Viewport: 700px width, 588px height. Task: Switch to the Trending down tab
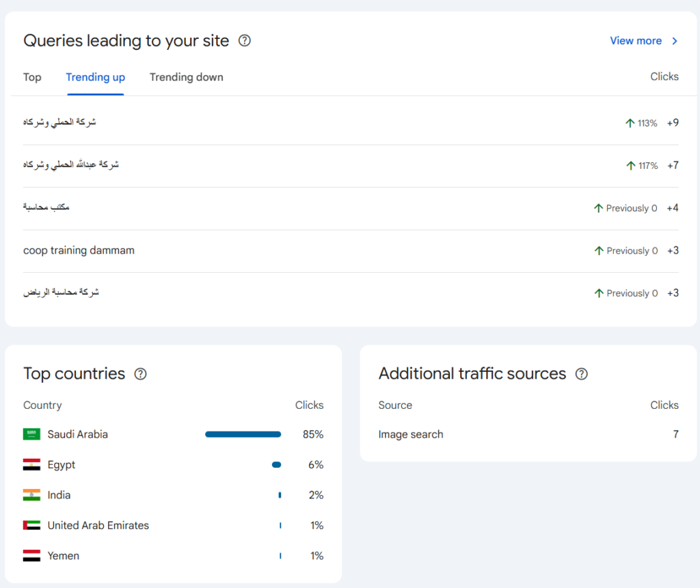point(186,77)
